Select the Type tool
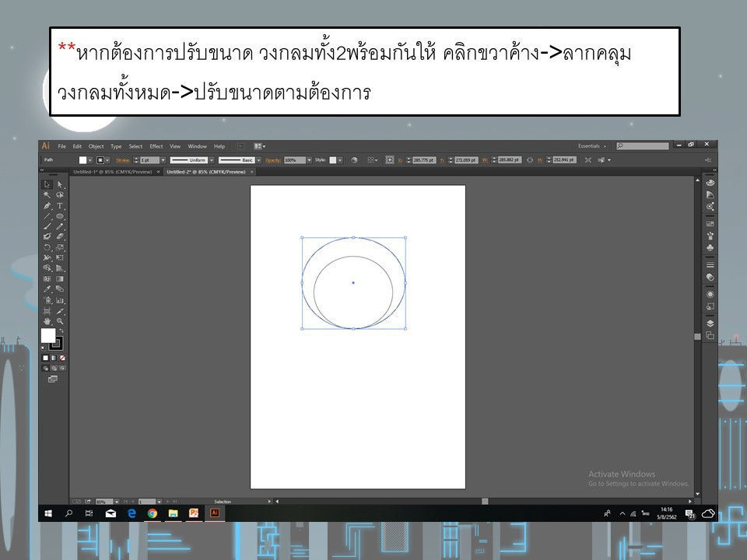The width and height of the screenshot is (747, 560). [60, 205]
